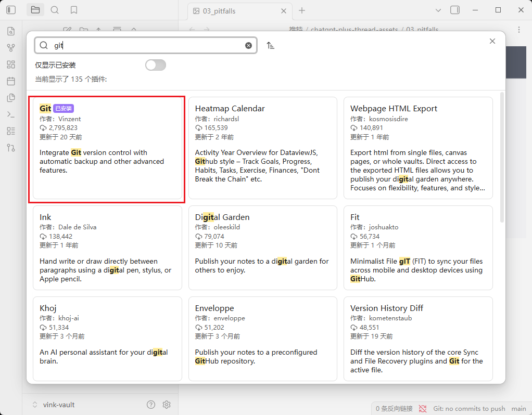Toggle the right sidebar icon
The width and height of the screenshot is (532, 415).
click(x=455, y=10)
